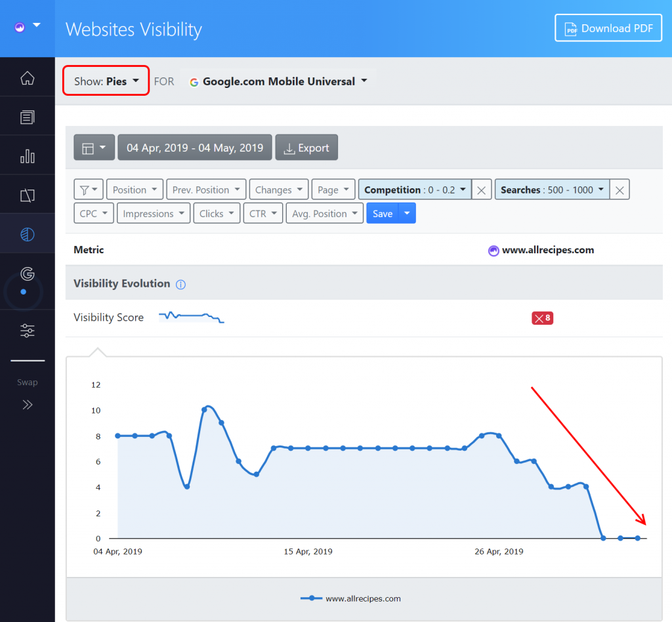
Task: Click the final data point at zero
Action: [x=638, y=538]
